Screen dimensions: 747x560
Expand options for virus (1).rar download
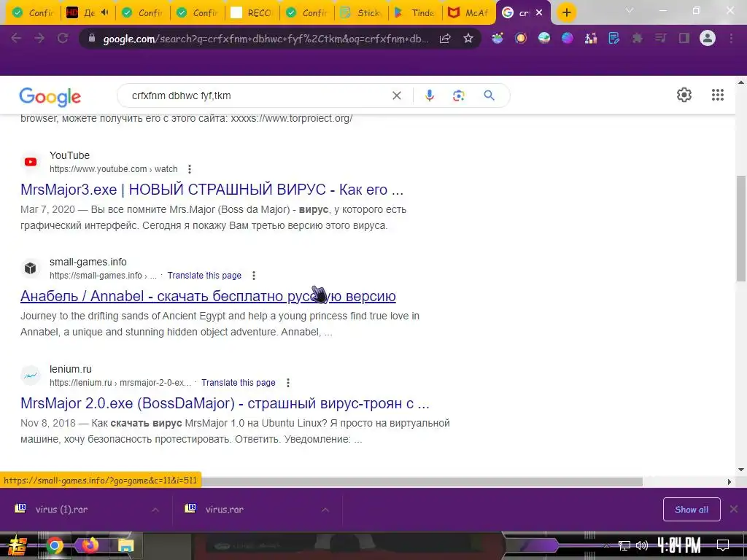click(155, 510)
